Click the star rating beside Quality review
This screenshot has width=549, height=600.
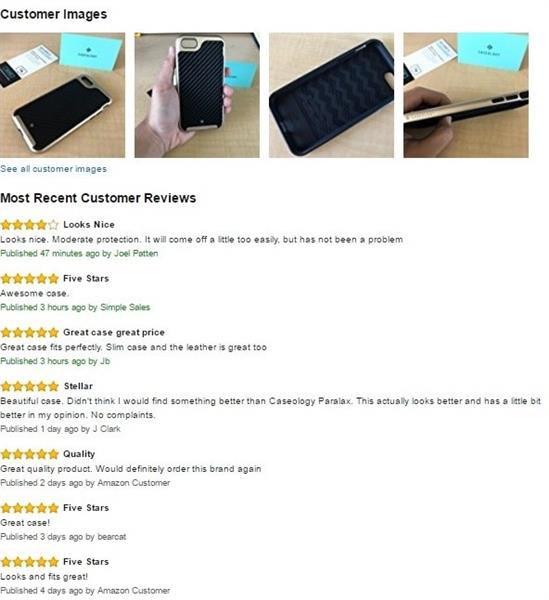29,454
